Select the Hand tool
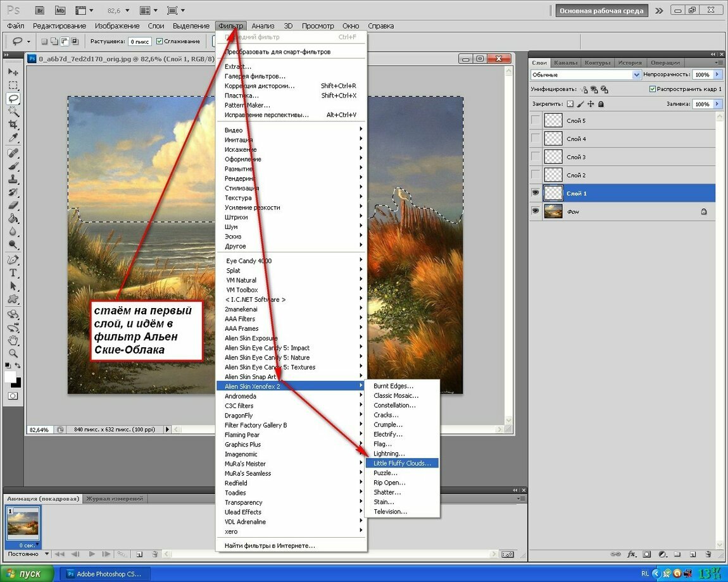The image size is (728, 582). tap(13, 341)
